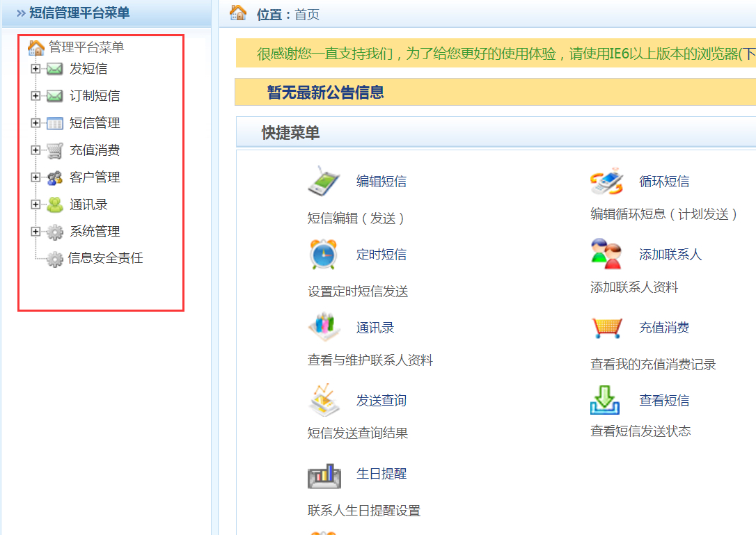Expand the 客户管理 tree node

[36, 177]
